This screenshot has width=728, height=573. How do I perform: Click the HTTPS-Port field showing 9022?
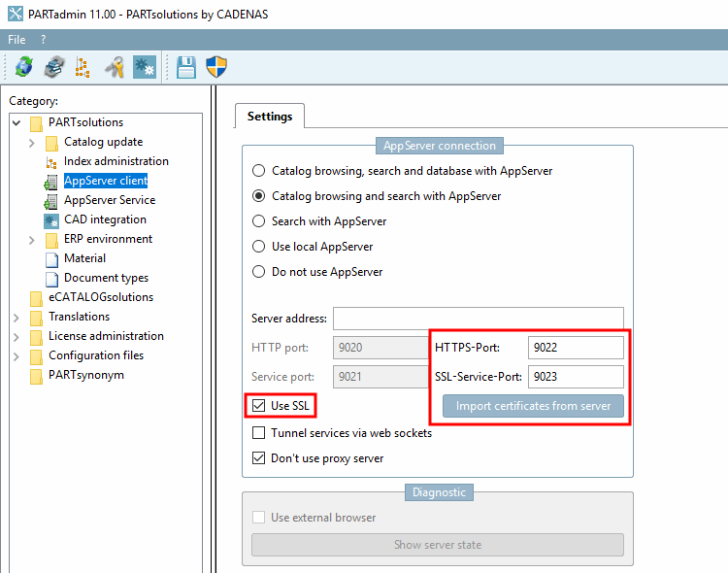tap(576, 347)
